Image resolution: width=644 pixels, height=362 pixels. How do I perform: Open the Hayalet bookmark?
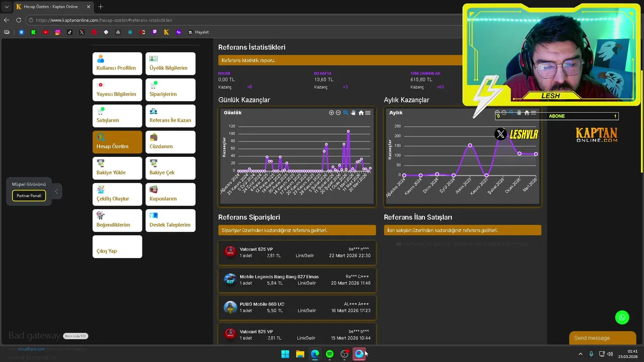[199, 32]
